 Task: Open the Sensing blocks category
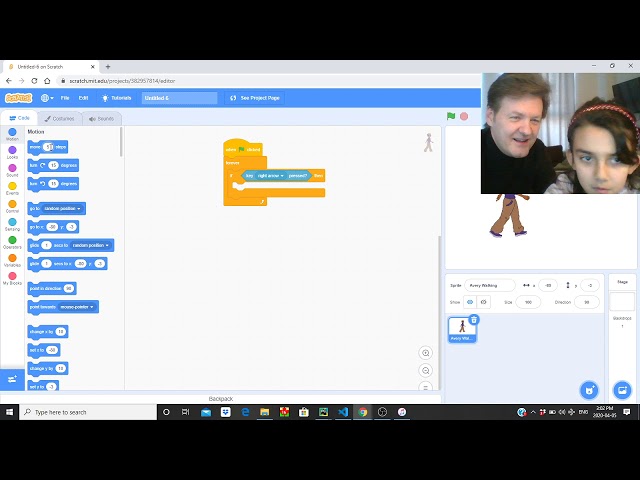tap(12, 224)
